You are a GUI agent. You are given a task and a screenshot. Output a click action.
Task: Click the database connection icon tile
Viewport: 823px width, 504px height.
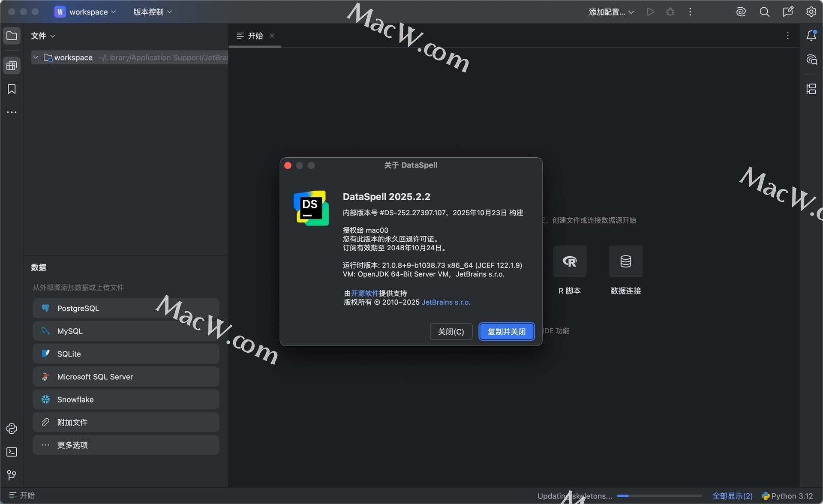point(625,261)
